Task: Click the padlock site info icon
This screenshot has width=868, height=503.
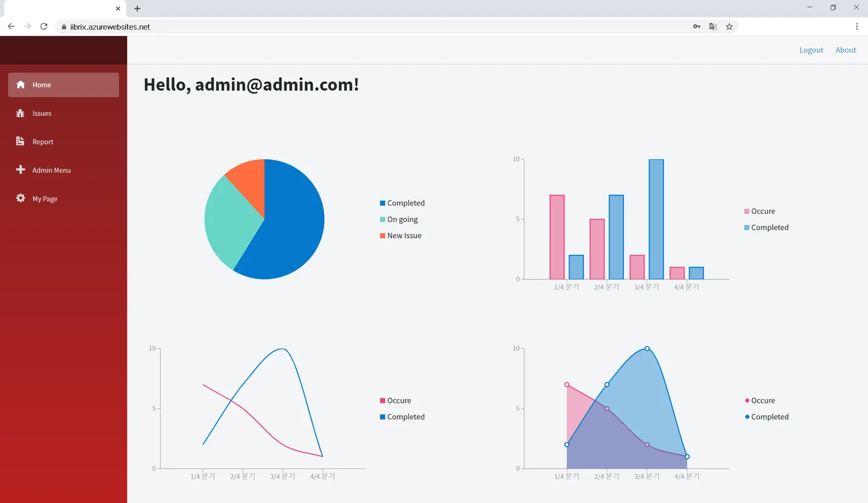Action: pos(63,27)
